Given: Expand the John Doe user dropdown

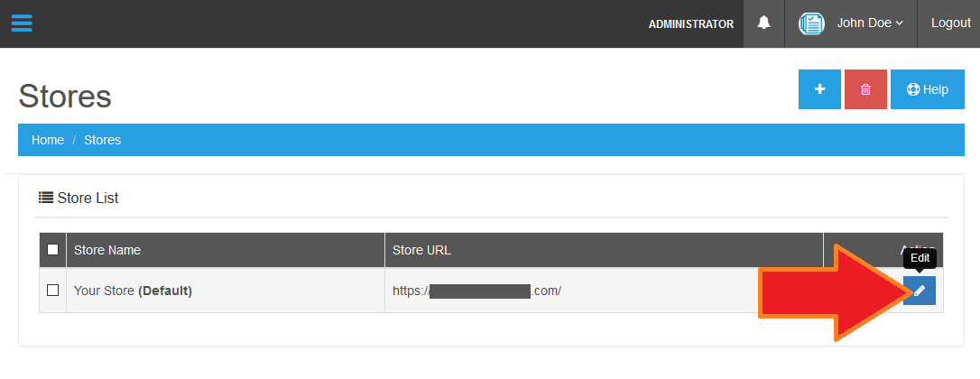Looking at the screenshot, I should click(870, 23).
